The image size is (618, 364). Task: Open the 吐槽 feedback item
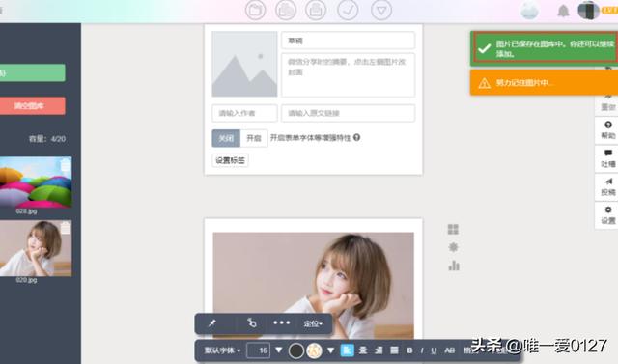click(607, 158)
